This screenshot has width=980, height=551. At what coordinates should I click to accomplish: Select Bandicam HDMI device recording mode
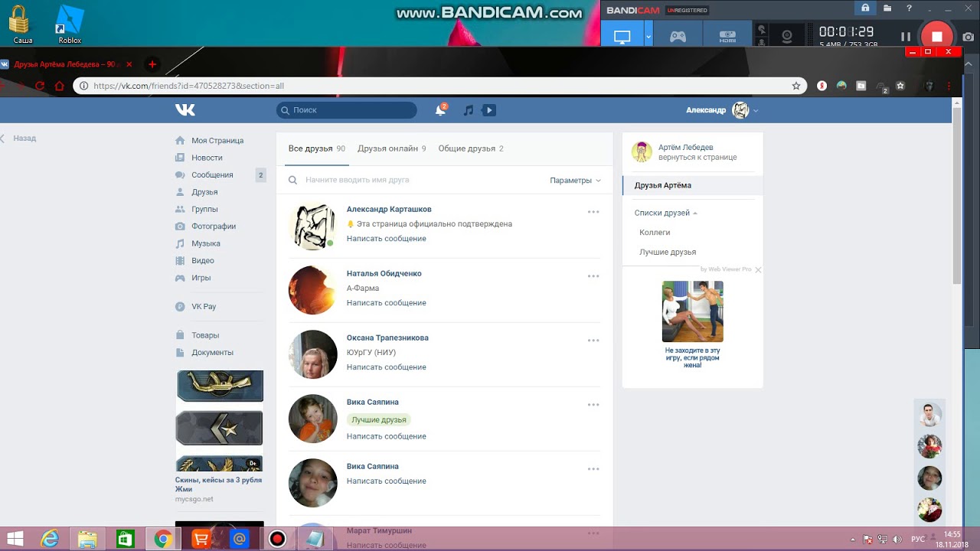coord(727,36)
